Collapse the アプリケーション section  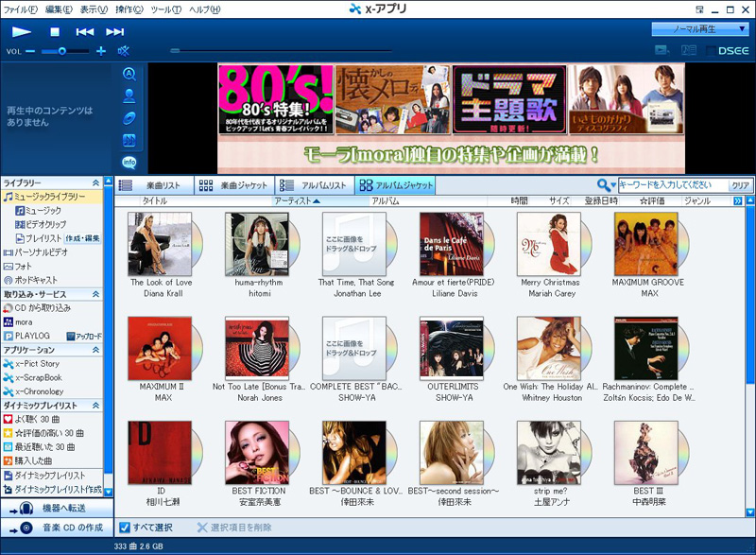click(x=95, y=350)
